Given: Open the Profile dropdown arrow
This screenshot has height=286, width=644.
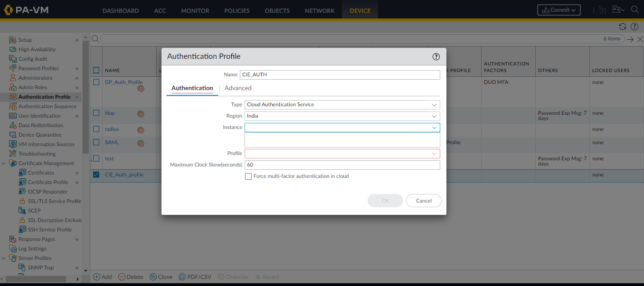Looking at the screenshot, I should pyautogui.click(x=434, y=154).
